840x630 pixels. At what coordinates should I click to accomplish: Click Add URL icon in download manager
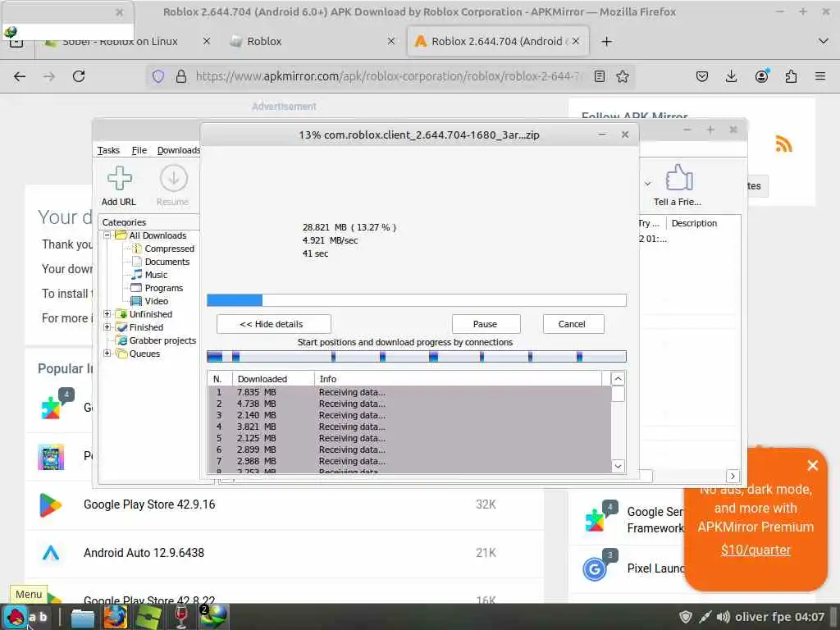click(x=119, y=178)
